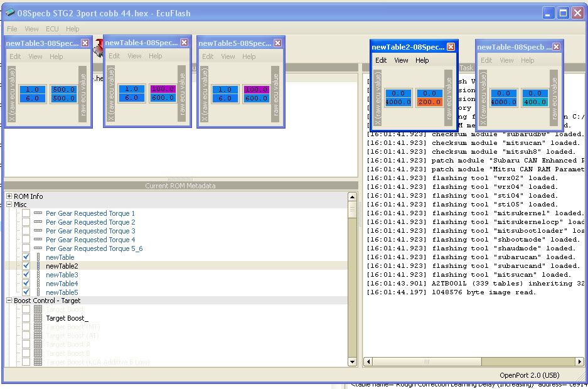
Task: Click scroll up arrow of ROM Metadata list
Action: [352, 196]
